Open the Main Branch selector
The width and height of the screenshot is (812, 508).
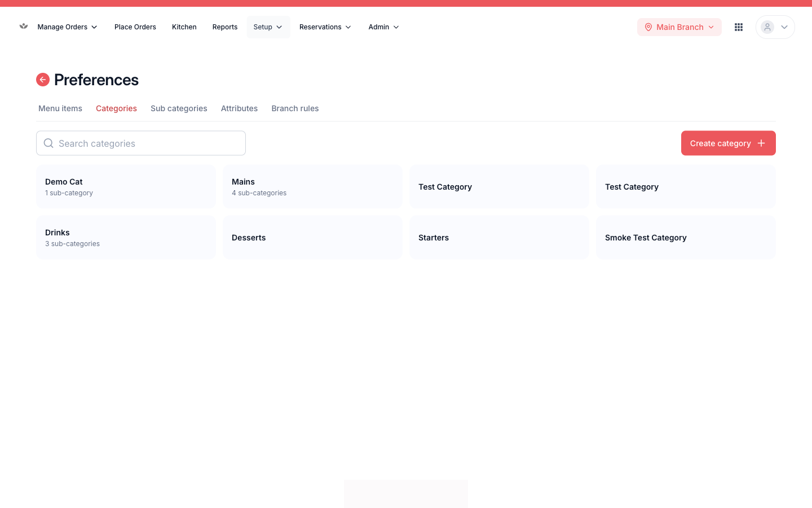[x=679, y=27]
